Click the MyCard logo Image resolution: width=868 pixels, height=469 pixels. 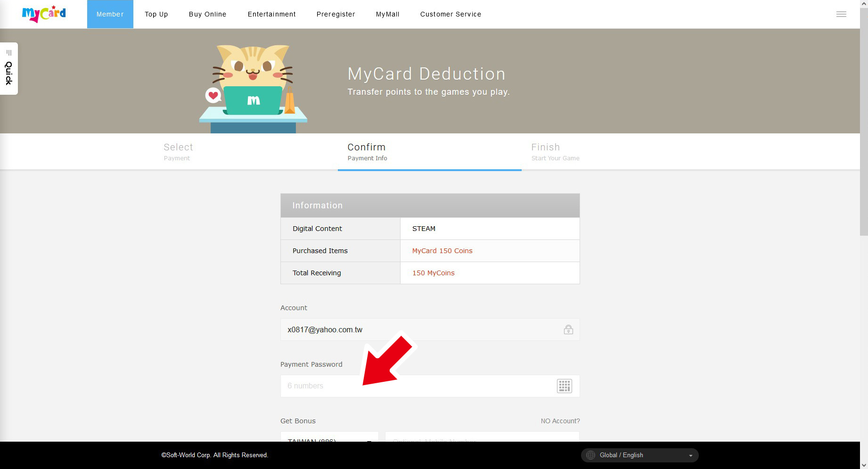coord(44,14)
